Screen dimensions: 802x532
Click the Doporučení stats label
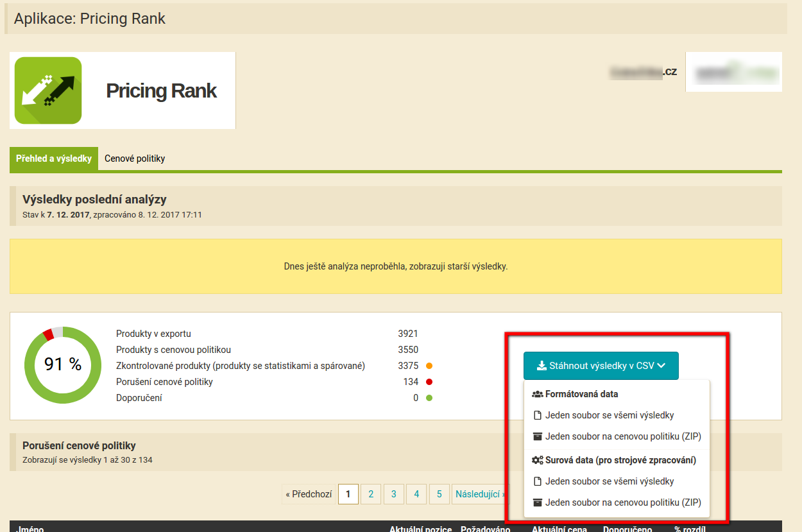tap(139, 398)
